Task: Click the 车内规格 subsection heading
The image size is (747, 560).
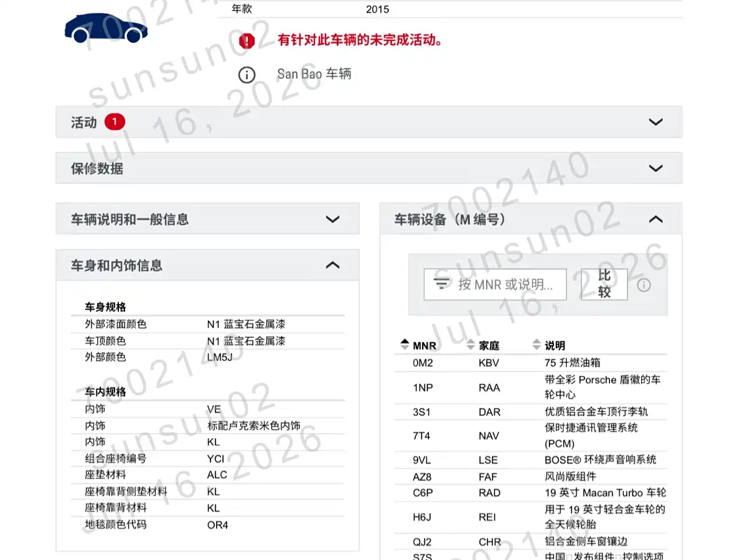Action: (x=105, y=392)
